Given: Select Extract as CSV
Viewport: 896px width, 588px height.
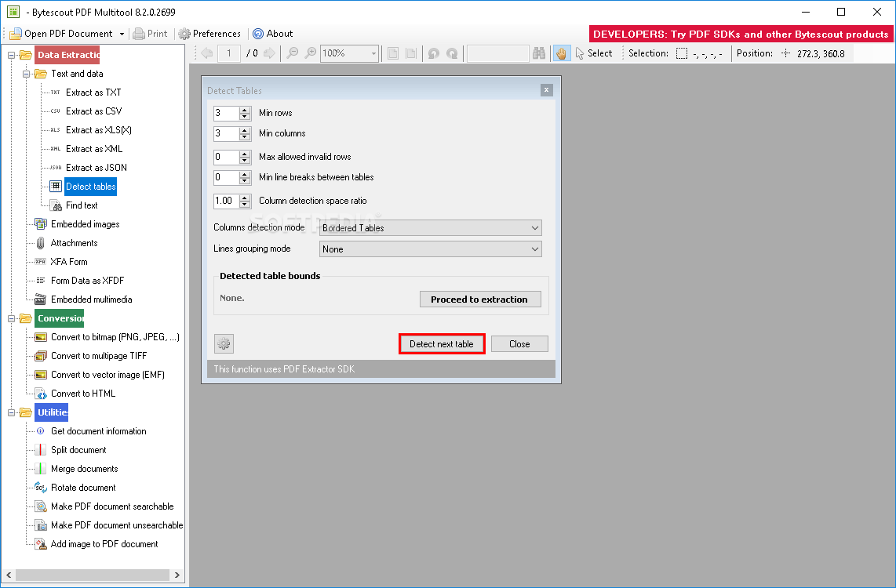Looking at the screenshot, I should pos(93,111).
